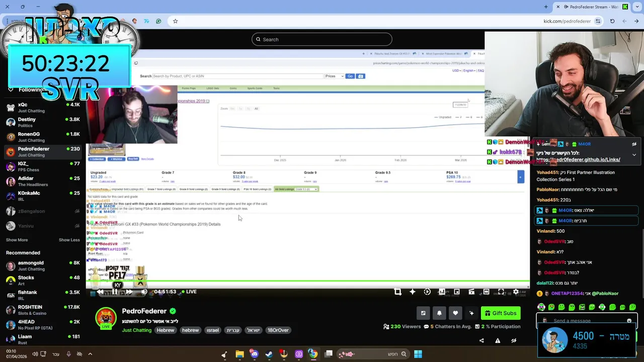This screenshot has width=644, height=362.
Task: Jump to LIVE on the player
Action: point(189,292)
